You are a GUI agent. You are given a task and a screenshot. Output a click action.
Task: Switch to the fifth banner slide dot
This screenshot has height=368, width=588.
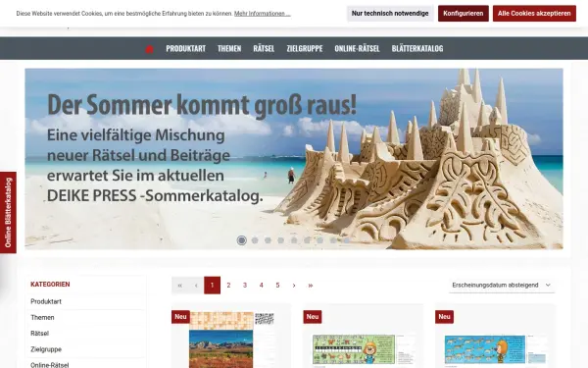coord(294,240)
